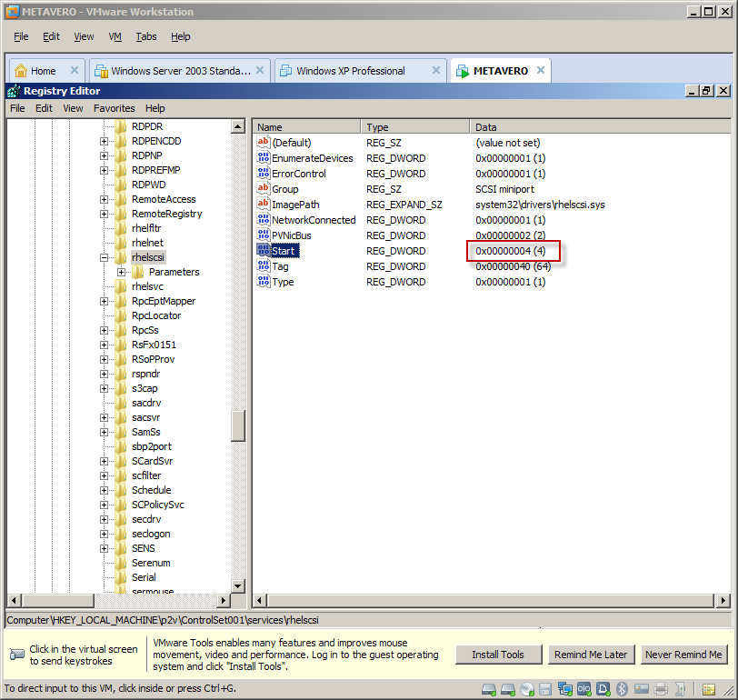This screenshot has height=700, width=738.
Task: Click the Never Remind Me button
Action: point(683,655)
